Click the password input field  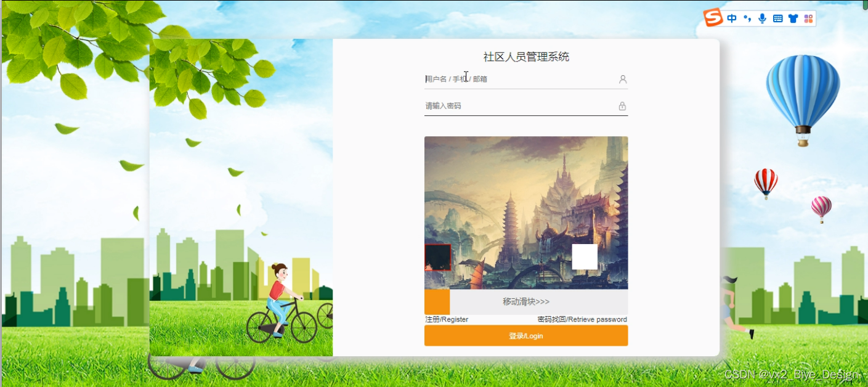point(526,106)
